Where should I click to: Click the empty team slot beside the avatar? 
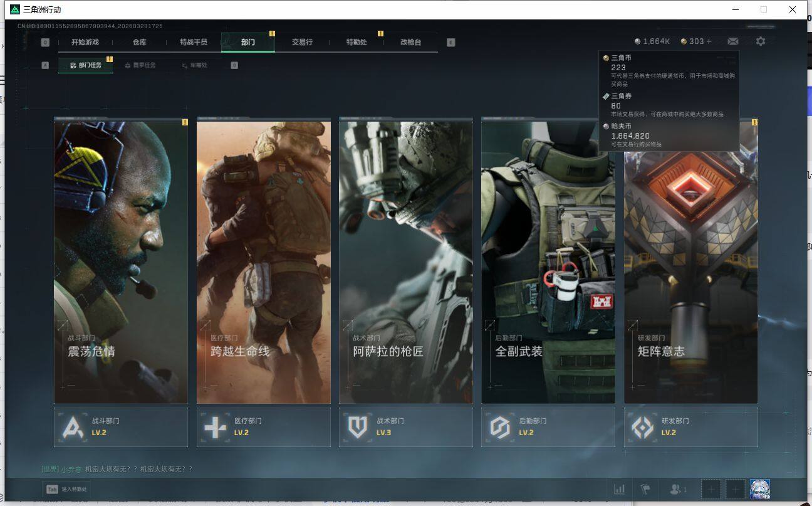[736, 489]
